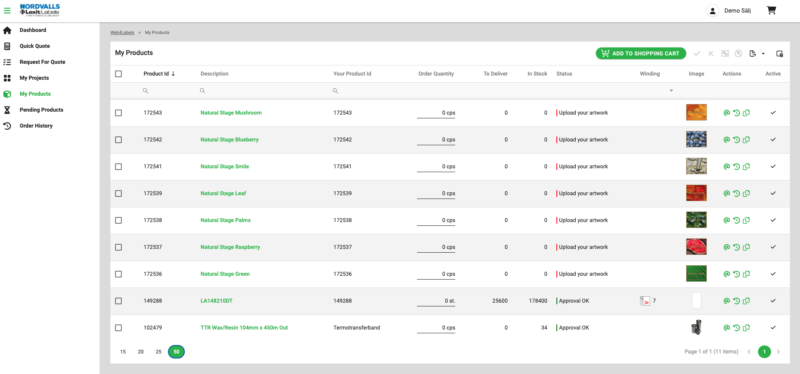
Task: Set page size to 25
Action: tap(159, 352)
